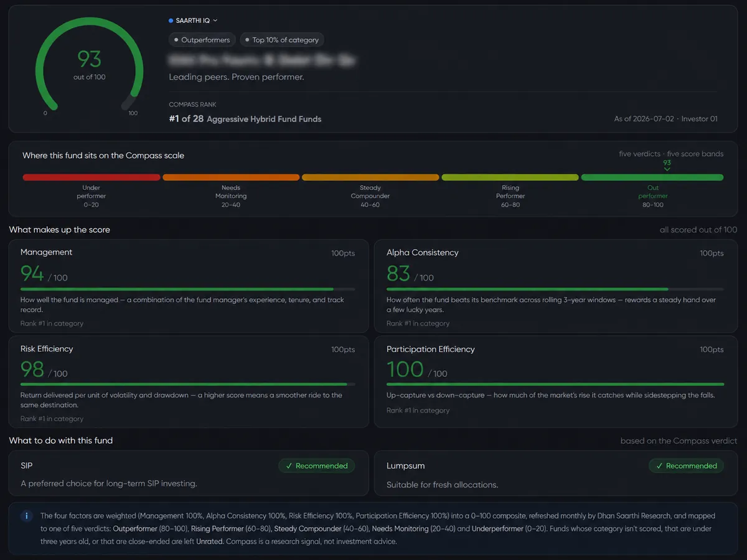Open the Alpha Consistency score card
This screenshot has width=747, height=560.
(x=555, y=286)
